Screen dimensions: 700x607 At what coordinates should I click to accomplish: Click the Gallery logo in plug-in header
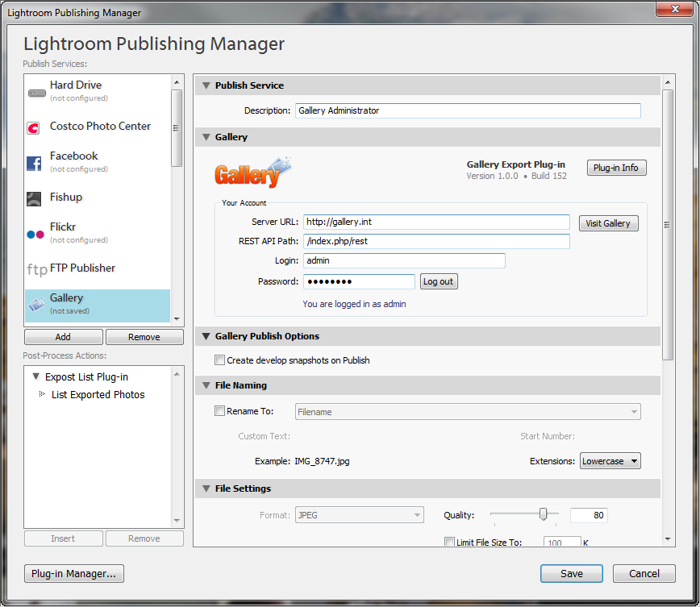[253, 173]
